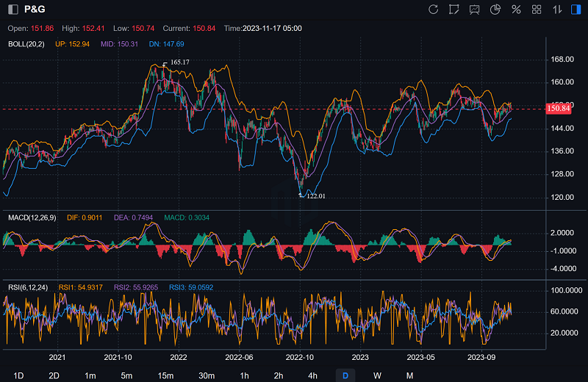Open the chart presentation board icon
The image size is (588, 382).
pyautogui.click(x=475, y=10)
